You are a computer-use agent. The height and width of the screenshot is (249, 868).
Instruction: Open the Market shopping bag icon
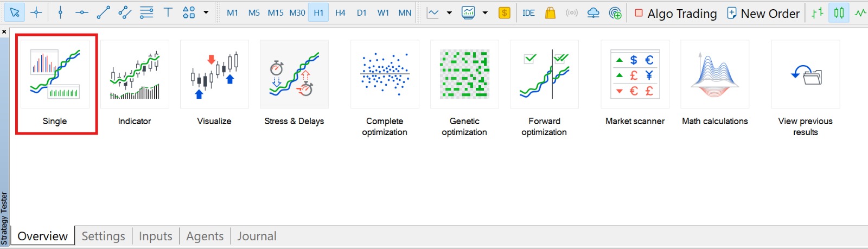550,13
